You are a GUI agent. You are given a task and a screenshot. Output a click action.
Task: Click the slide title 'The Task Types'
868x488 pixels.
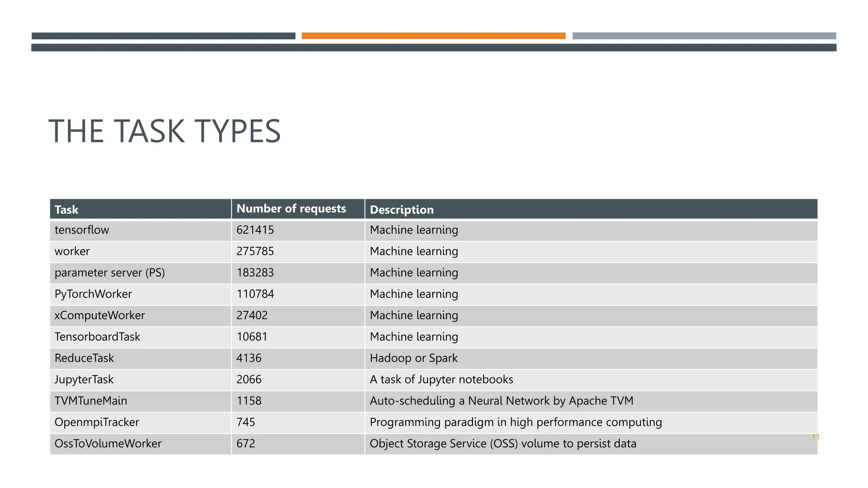[x=164, y=131]
